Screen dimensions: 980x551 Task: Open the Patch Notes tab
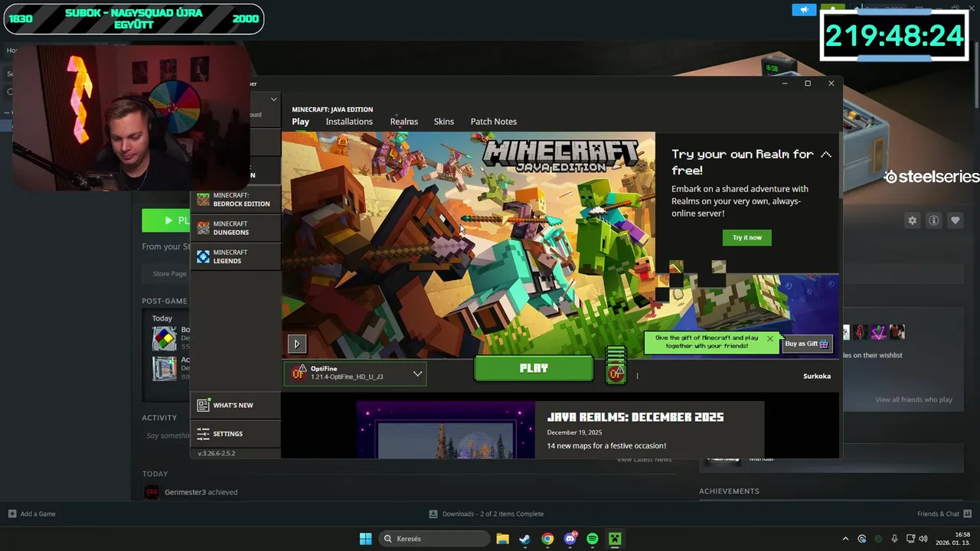coord(493,122)
